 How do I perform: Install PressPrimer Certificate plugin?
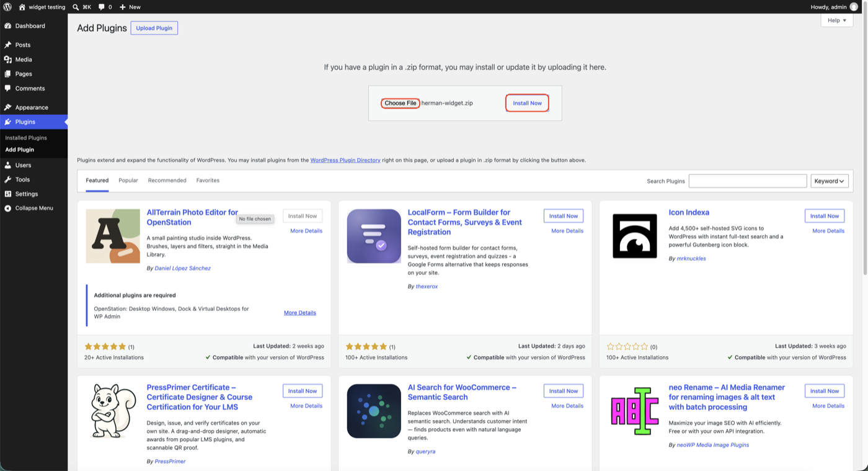[303, 391]
